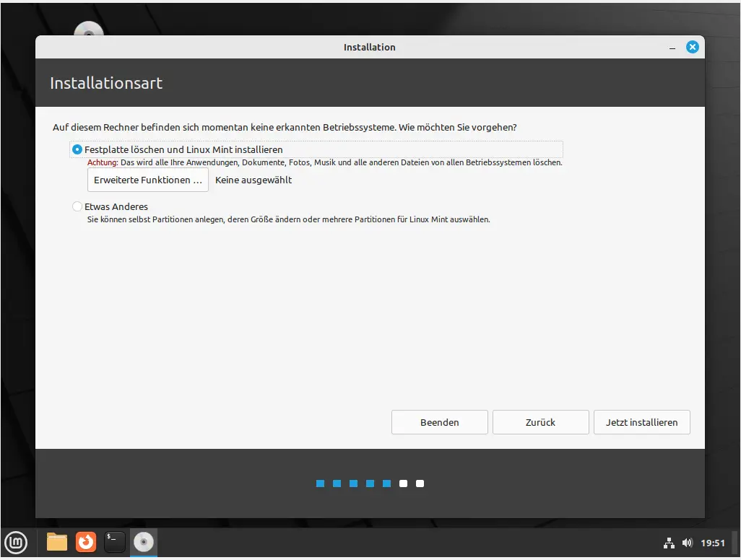Viewport: 741px width, 560px height.
Task: Open the network connections tray icon
Action: pyautogui.click(x=668, y=543)
